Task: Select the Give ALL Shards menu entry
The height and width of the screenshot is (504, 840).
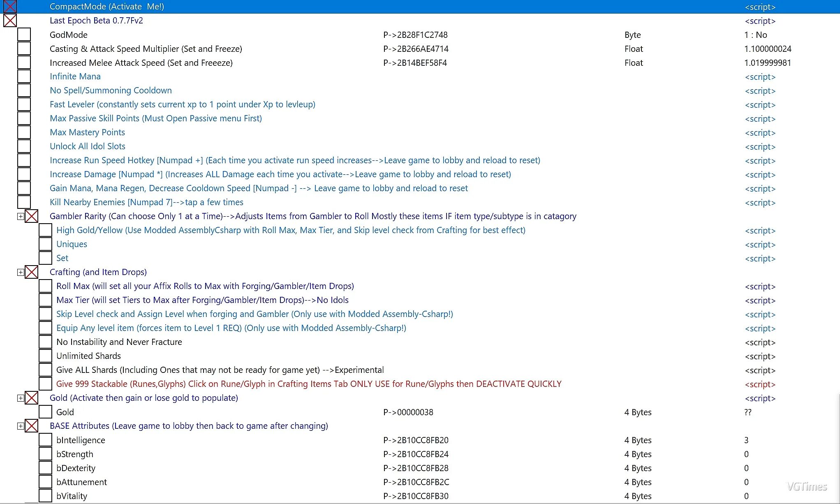Action: tap(219, 369)
